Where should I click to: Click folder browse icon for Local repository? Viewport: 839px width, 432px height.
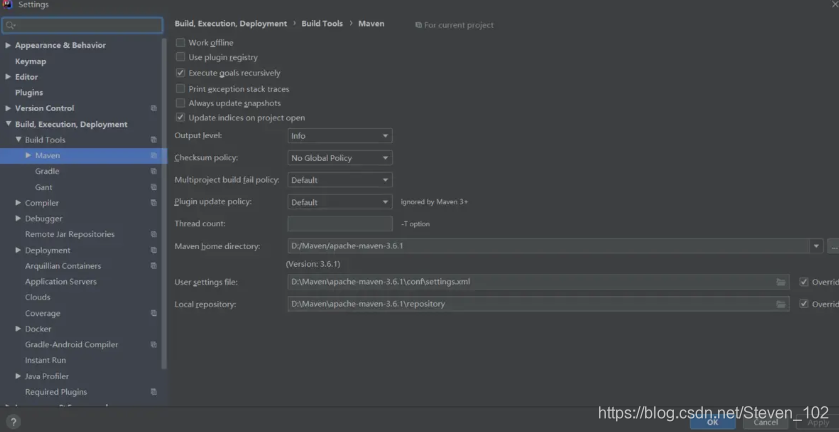781,304
